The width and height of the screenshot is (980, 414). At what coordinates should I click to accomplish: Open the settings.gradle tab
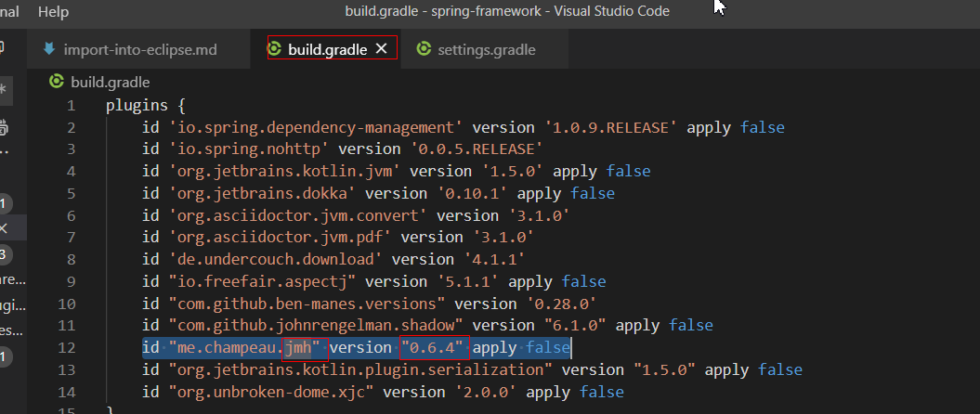click(486, 49)
